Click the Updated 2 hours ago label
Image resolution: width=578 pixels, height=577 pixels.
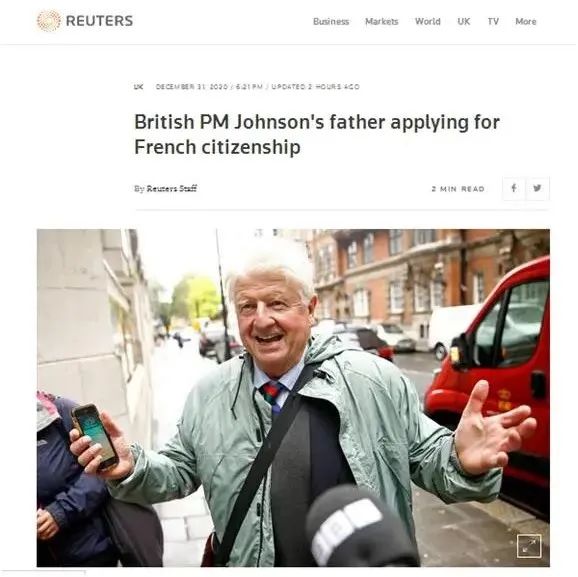pyautogui.click(x=315, y=87)
